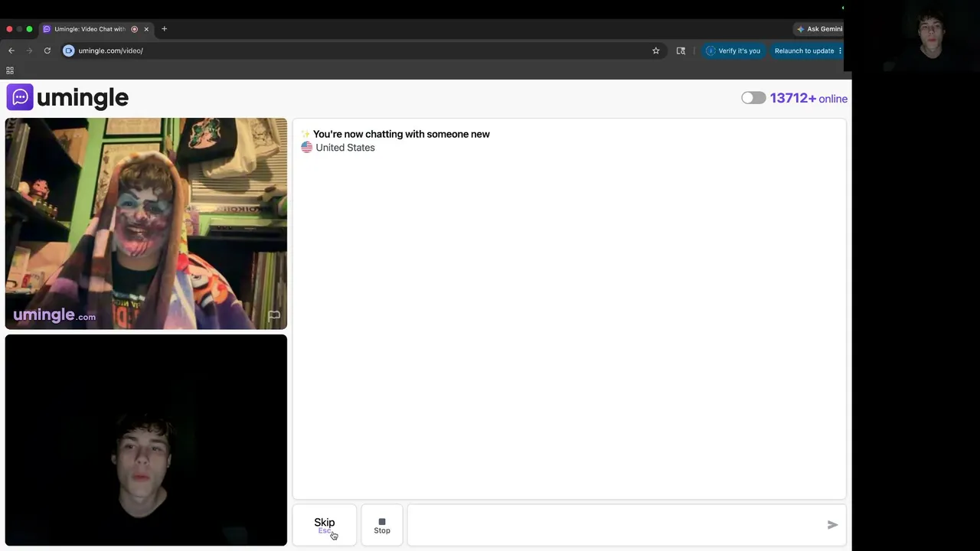Click "You're now chatting with someone new" text
This screenshot has height=551, width=980.
pos(401,134)
